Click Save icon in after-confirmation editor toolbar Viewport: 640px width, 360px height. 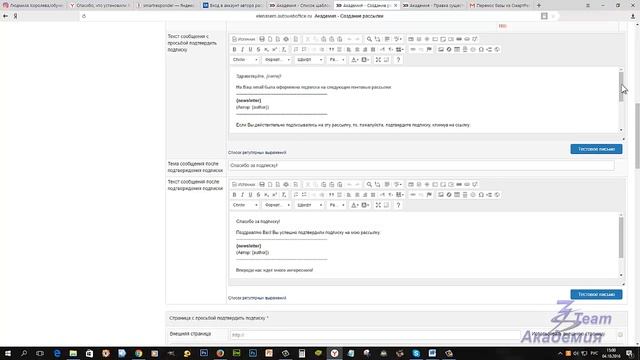tap(262, 184)
